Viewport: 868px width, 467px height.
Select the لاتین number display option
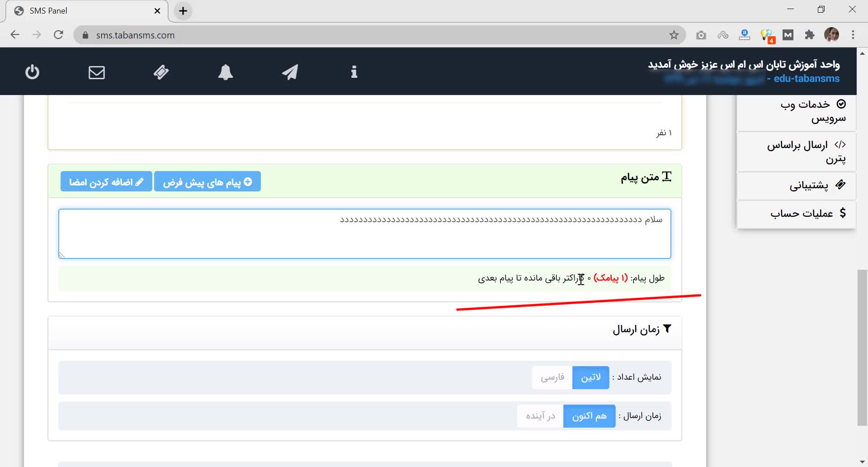[x=590, y=377]
